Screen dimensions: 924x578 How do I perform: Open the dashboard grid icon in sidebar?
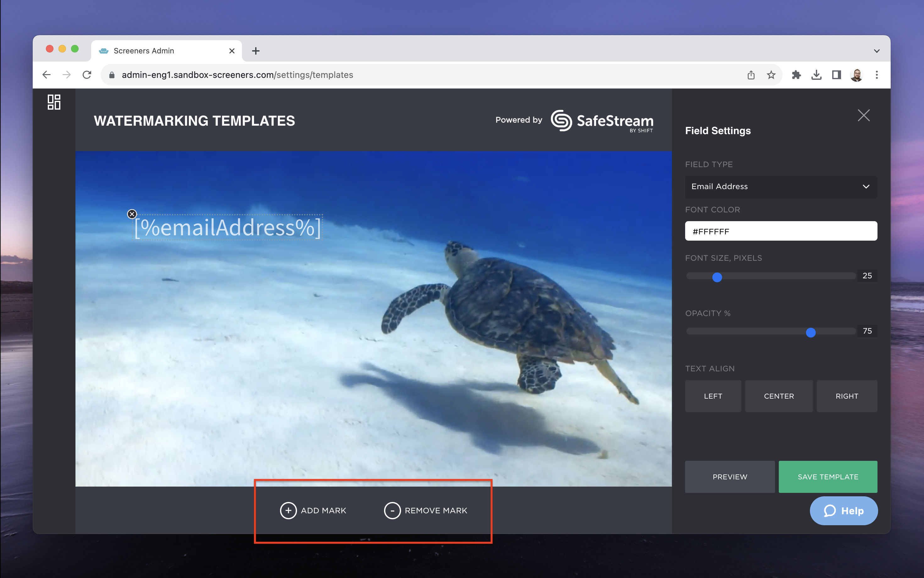pos(54,102)
